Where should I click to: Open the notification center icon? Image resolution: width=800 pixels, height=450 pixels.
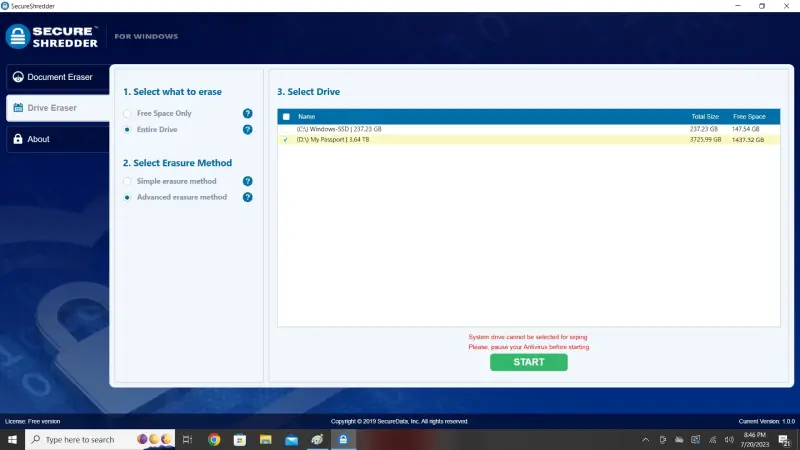pos(785,439)
